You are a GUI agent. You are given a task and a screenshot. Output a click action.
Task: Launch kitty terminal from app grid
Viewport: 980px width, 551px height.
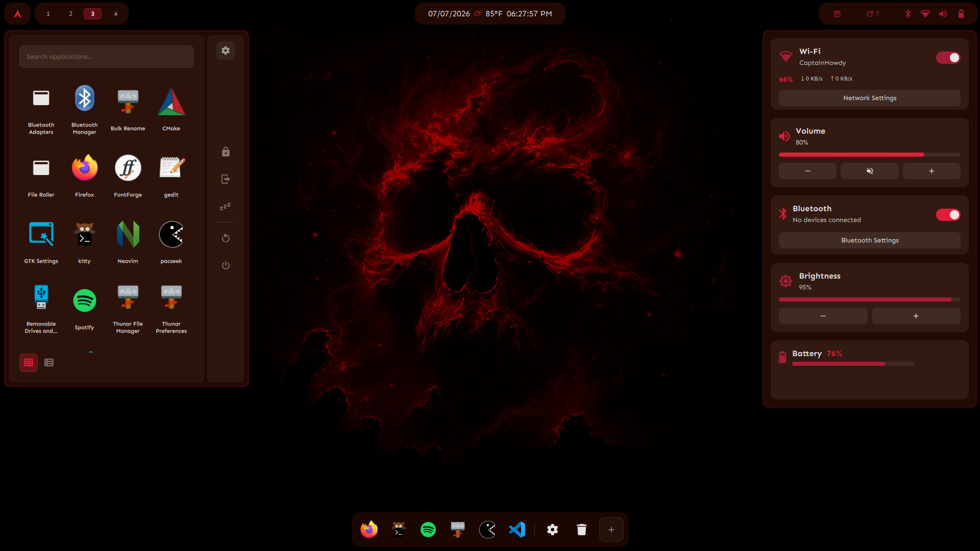coord(84,242)
